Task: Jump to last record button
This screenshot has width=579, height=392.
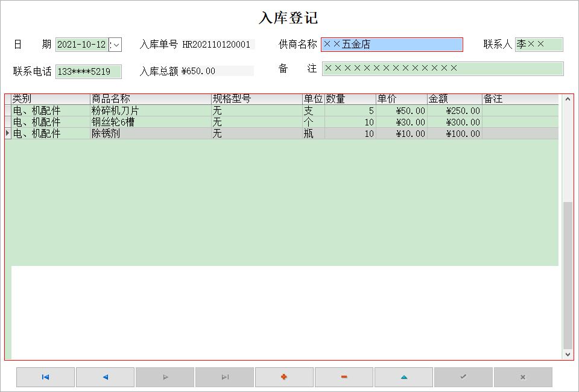Action: (x=225, y=377)
